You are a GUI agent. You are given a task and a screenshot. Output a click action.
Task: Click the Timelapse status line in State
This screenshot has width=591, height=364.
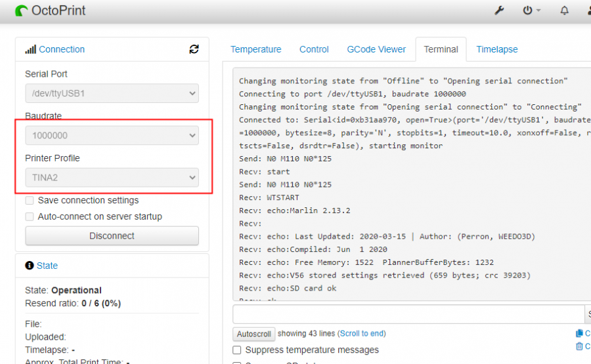(x=50, y=350)
